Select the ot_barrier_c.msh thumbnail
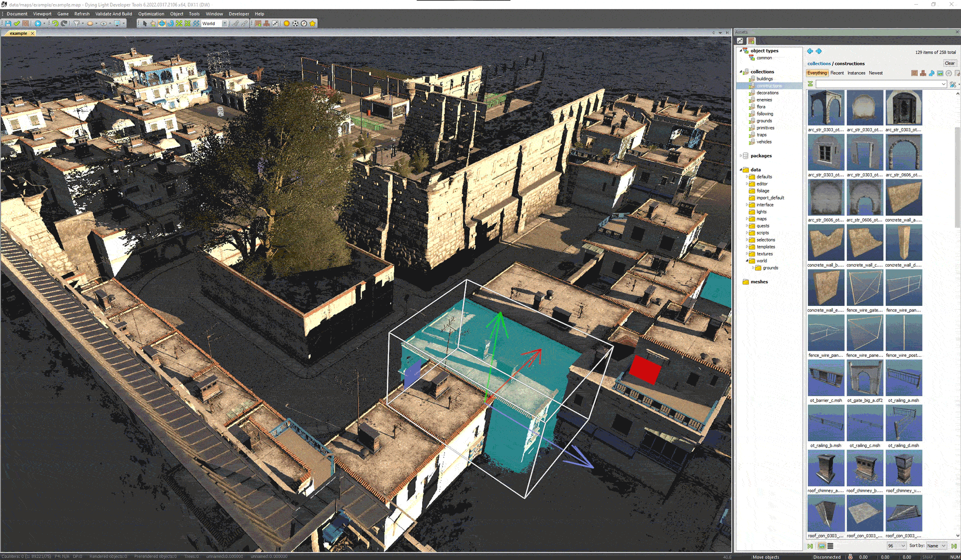 click(x=826, y=377)
